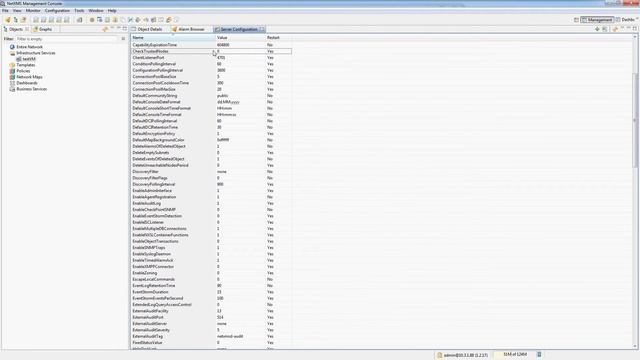Image resolution: width=640 pixels, height=360 pixels.
Task: Select Business Services in the object tree
Action: (x=31, y=89)
